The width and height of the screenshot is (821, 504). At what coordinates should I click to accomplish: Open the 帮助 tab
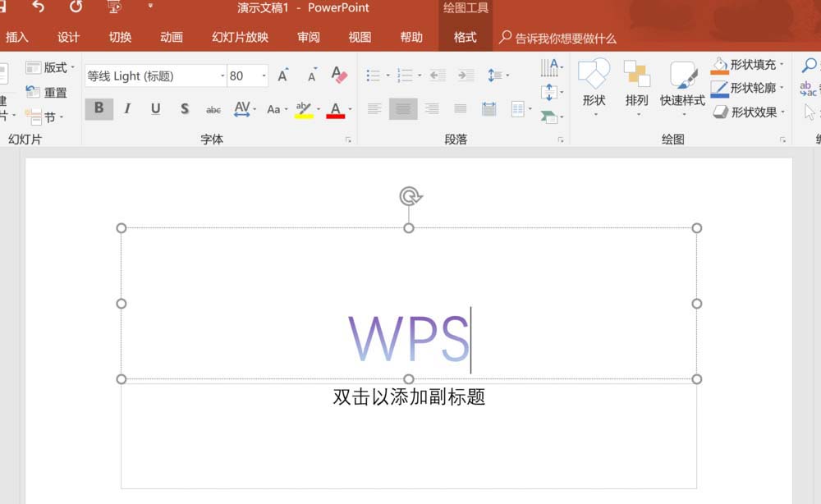411,37
